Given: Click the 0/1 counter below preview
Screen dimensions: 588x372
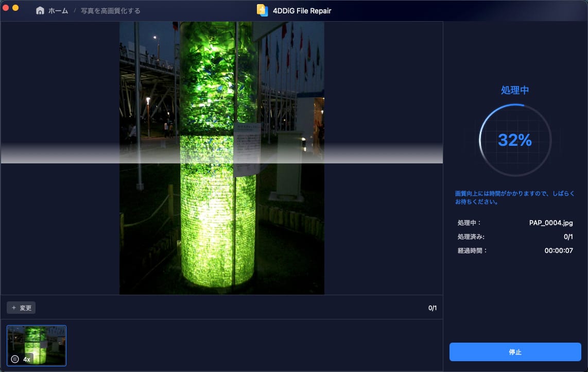Looking at the screenshot, I should point(432,308).
